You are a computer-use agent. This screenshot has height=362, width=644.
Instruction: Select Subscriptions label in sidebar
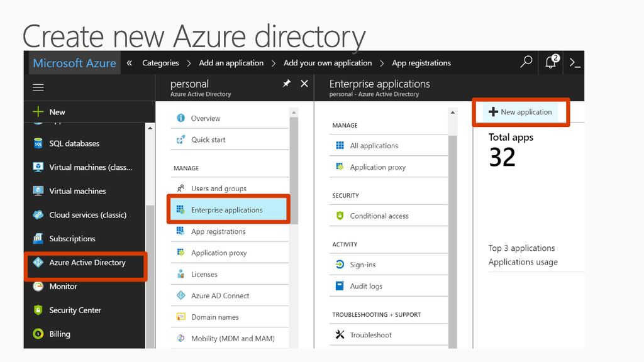coord(72,238)
